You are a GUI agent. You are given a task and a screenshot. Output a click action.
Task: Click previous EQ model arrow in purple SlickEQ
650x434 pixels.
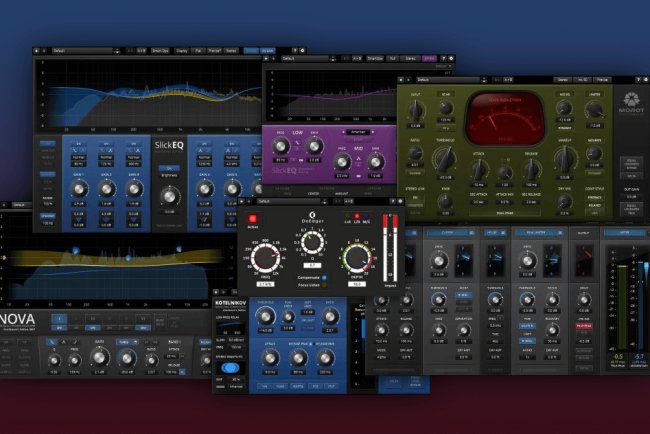(x=343, y=132)
